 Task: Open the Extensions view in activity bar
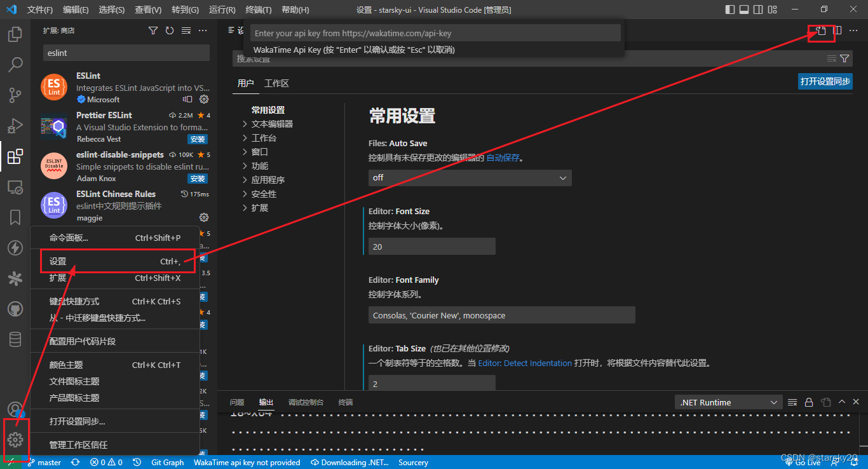tap(15, 156)
